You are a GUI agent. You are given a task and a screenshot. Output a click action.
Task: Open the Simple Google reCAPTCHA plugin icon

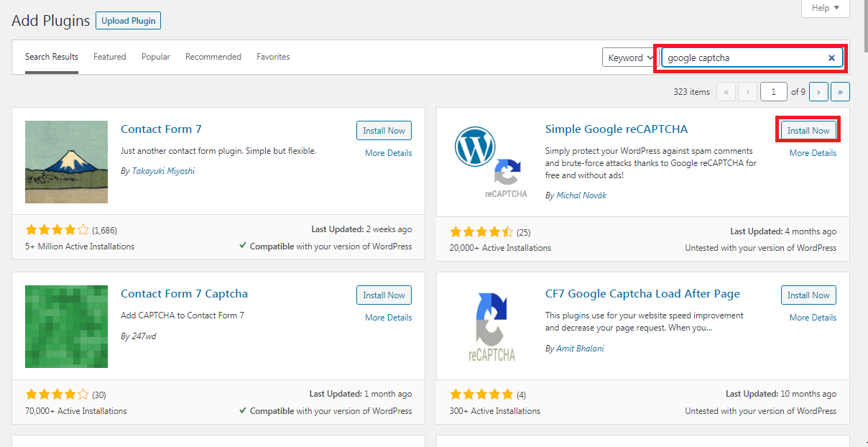[x=491, y=162]
